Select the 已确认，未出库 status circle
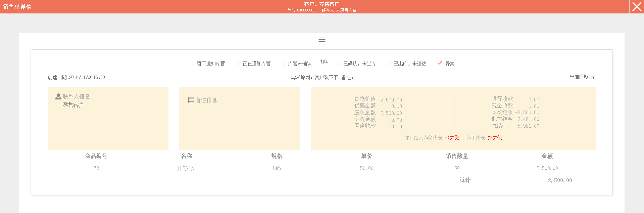The width and height of the screenshot is (644, 213). click(x=339, y=63)
